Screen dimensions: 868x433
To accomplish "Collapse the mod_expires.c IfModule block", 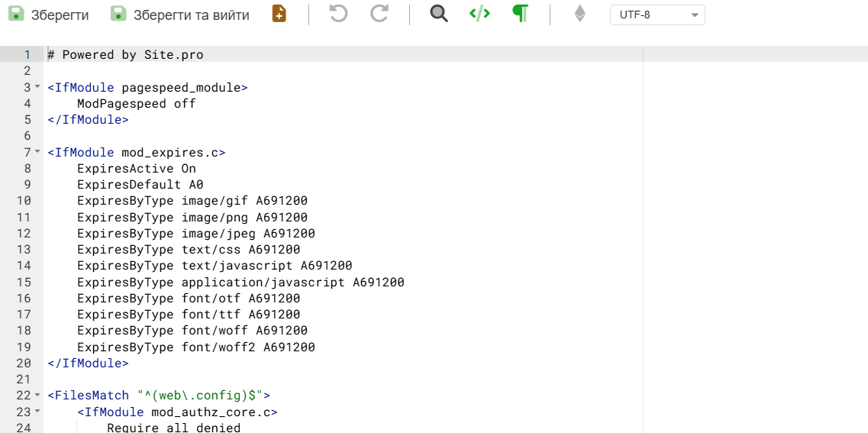I will (37, 152).
